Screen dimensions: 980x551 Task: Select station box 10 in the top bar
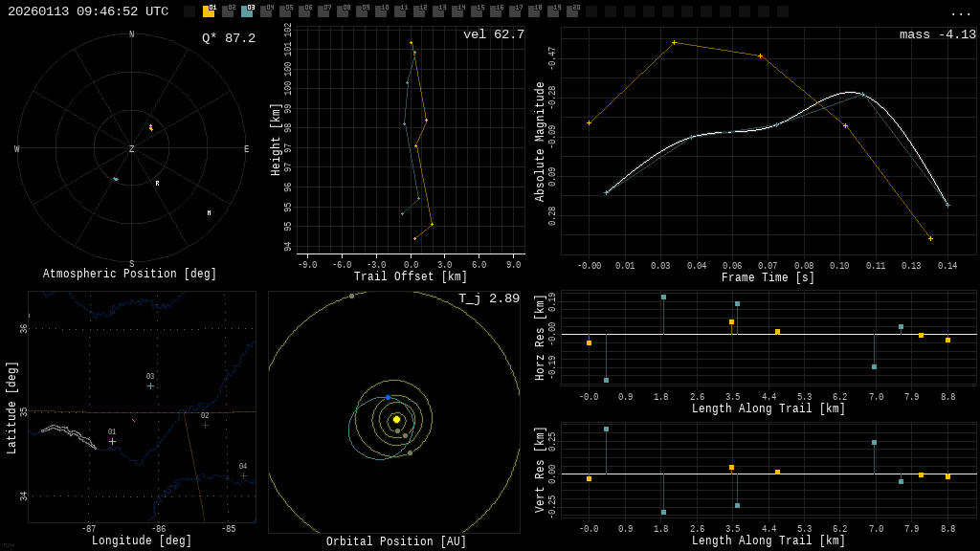[381, 11]
